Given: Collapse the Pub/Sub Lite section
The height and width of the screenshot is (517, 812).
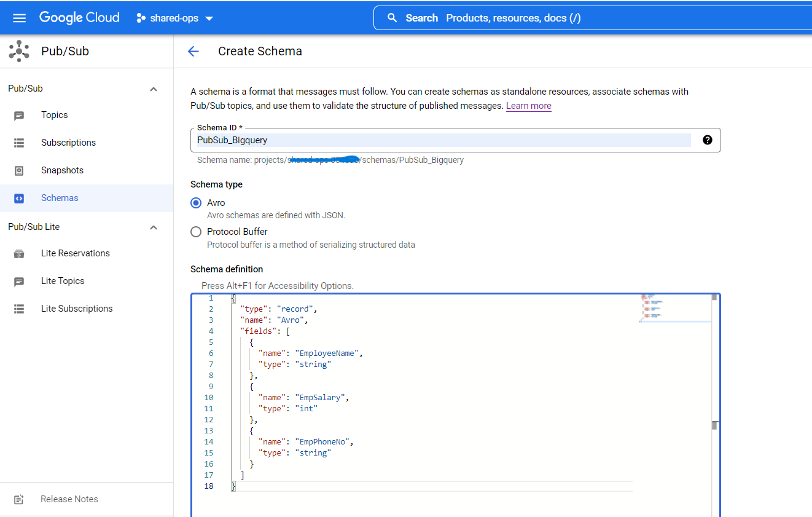Looking at the screenshot, I should click(153, 227).
